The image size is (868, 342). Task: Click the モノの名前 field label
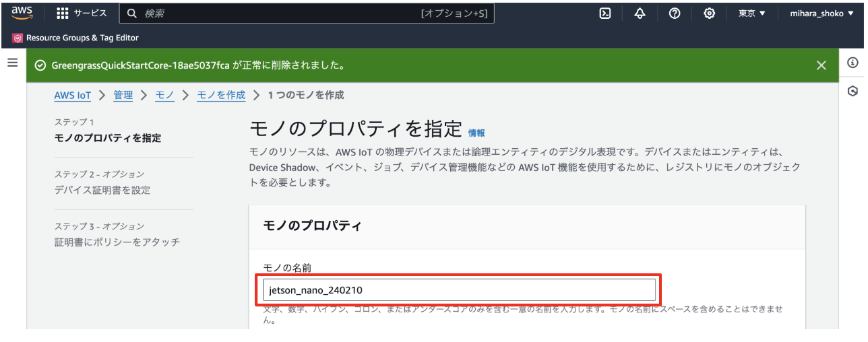point(288,268)
